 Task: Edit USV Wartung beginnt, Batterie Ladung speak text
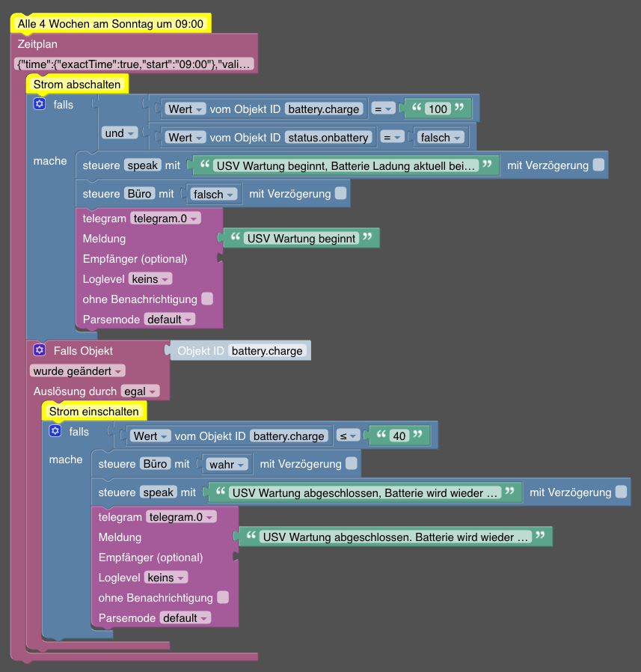[x=346, y=165]
